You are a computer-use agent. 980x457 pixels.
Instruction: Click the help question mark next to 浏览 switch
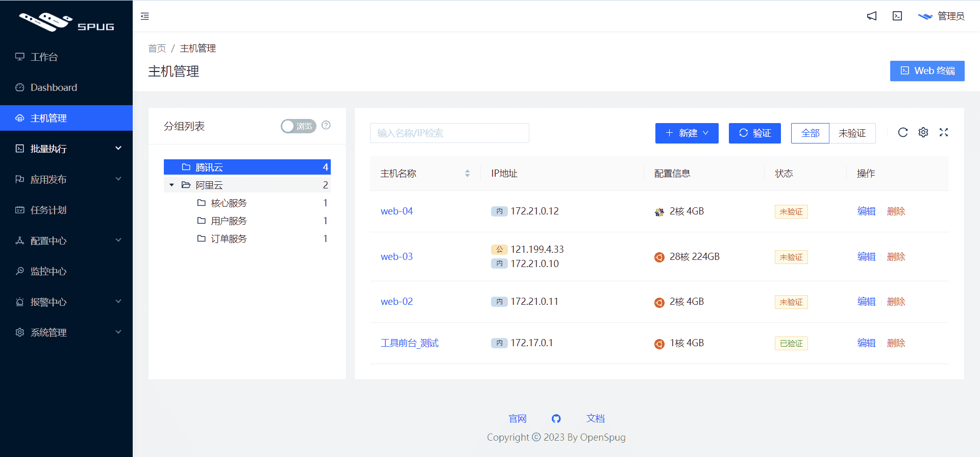326,125
